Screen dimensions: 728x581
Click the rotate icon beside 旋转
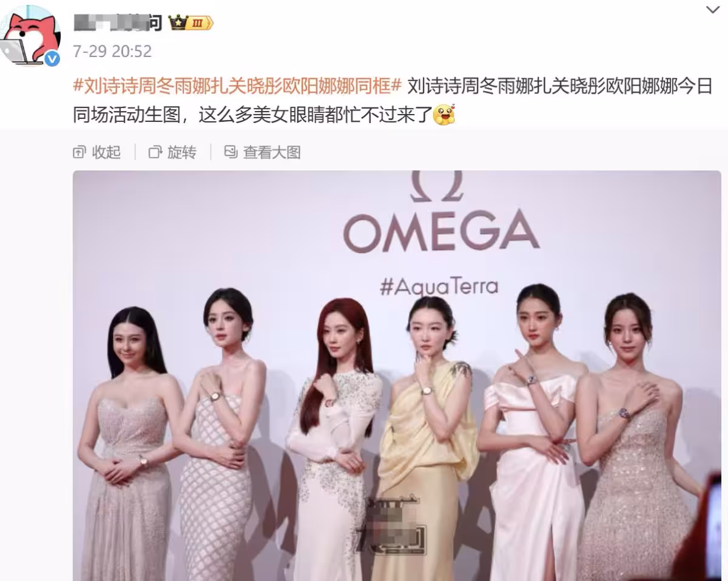(x=155, y=152)
